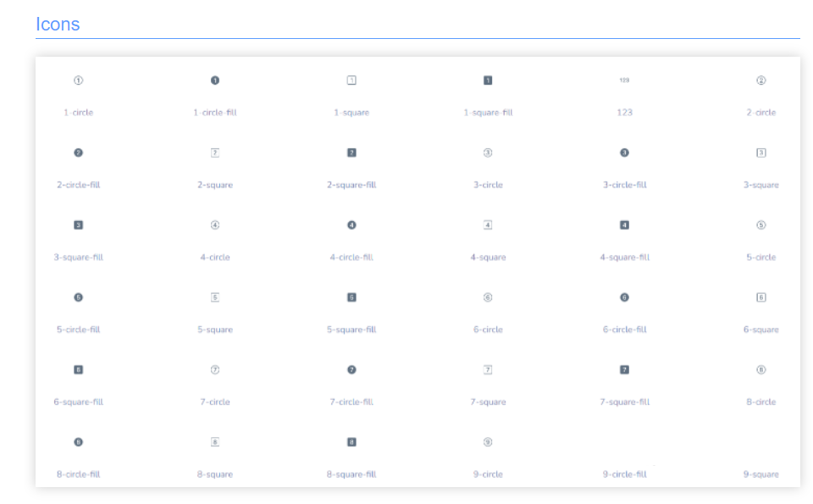Viewport: 813px width, 504px height.
Task: Pick the 1-square outline icon
Action: (x=351, y=80)
